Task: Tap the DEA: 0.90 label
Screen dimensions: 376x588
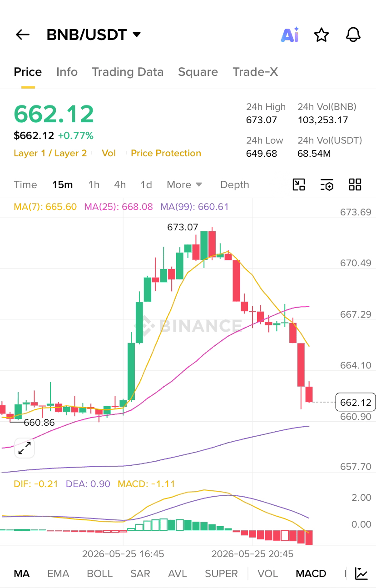Action: [88, 484]
